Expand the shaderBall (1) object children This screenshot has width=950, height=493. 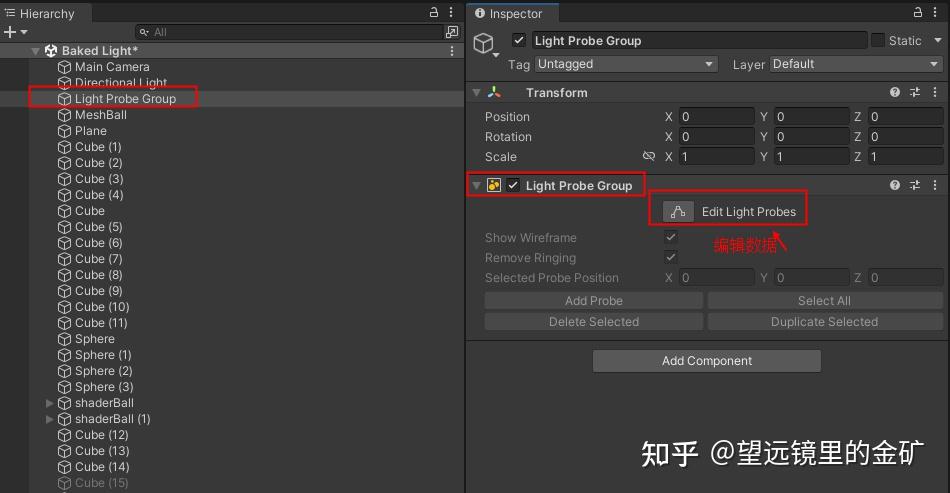pos(50,419)
